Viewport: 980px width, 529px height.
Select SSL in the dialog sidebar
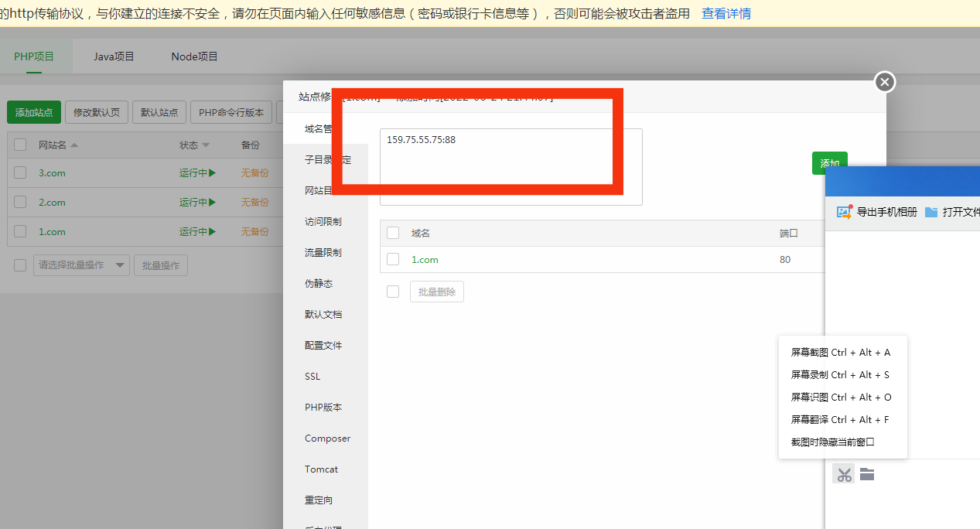[x=312, y=376]
